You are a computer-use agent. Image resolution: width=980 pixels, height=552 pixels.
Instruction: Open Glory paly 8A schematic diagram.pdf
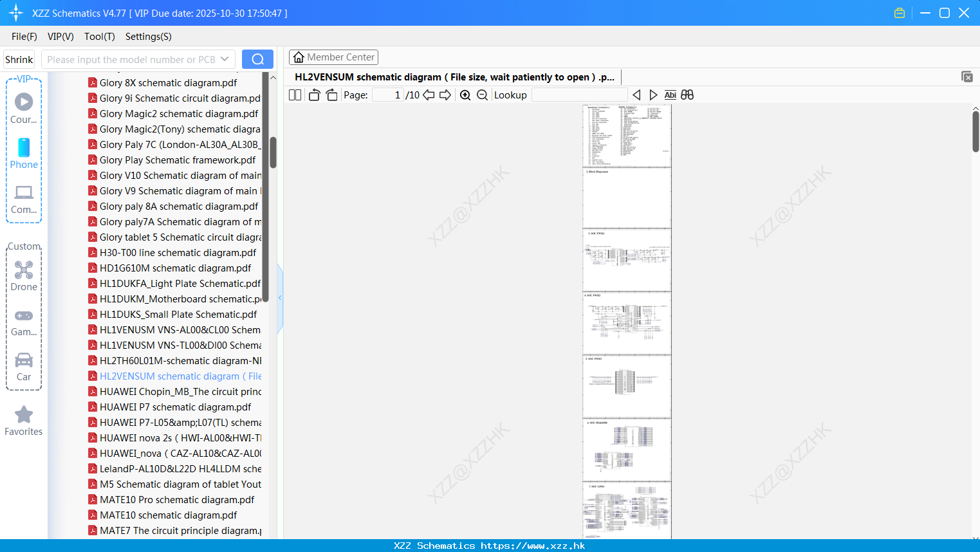coord(173,206)
